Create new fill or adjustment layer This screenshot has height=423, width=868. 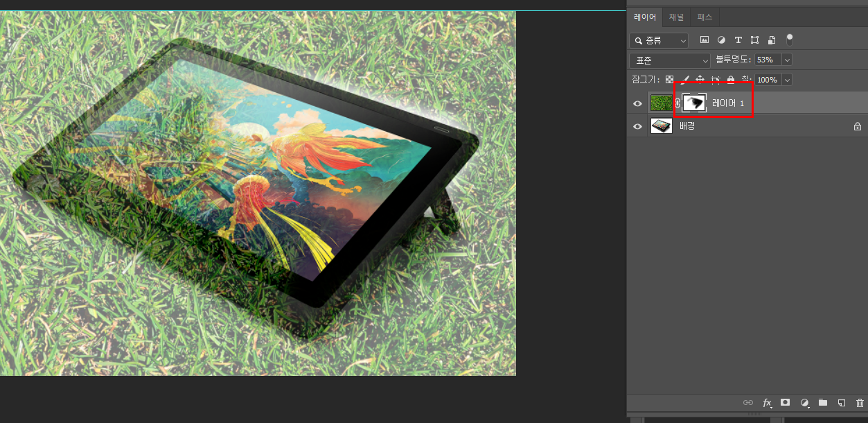804,402
